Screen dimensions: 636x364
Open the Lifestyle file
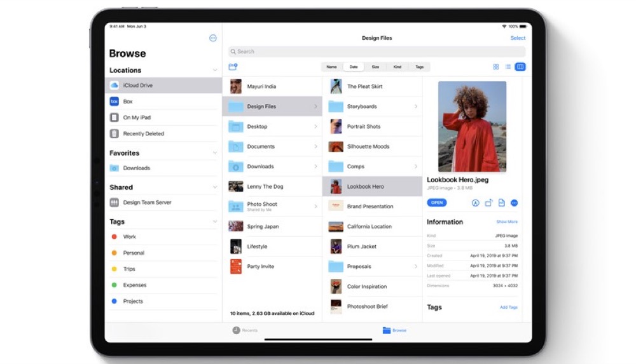pyautogui.click(x=273, y=246)
